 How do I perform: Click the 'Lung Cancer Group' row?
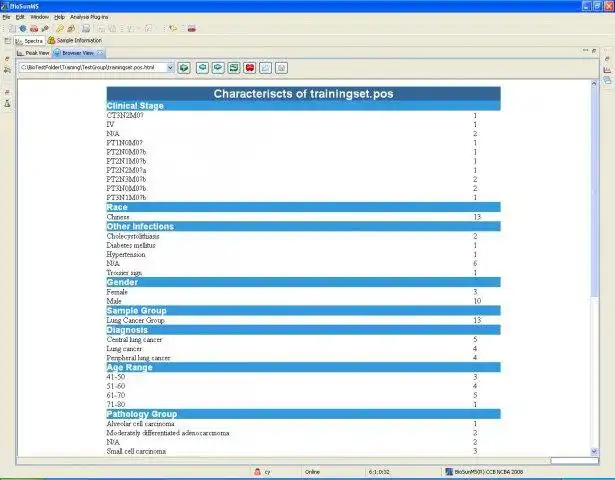tap(303, 320)
